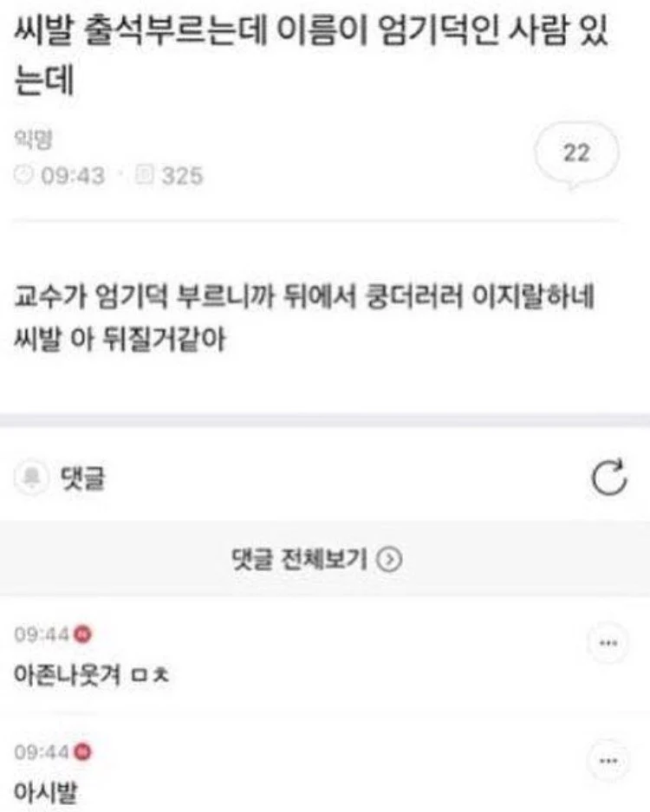Expand all comments via the circled arrow icon

389,559
